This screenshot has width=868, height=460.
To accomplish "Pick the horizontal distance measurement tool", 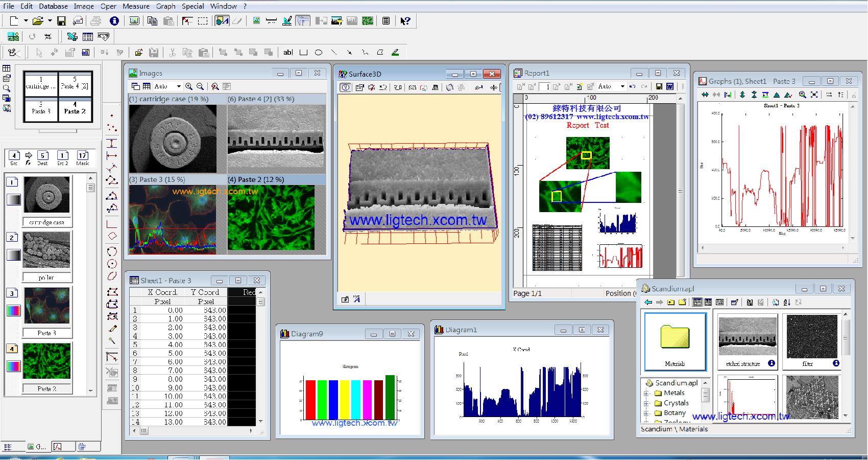I will tap(112, 155).
